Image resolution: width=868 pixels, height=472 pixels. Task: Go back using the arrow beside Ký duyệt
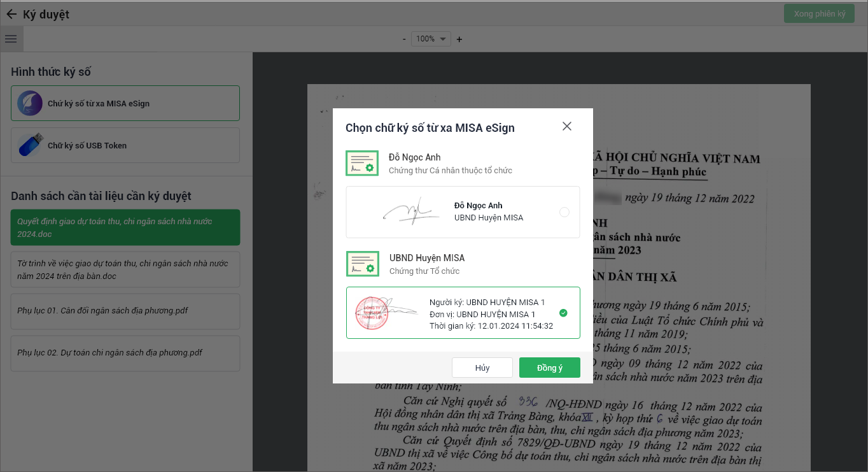click(x=11, y=14)
